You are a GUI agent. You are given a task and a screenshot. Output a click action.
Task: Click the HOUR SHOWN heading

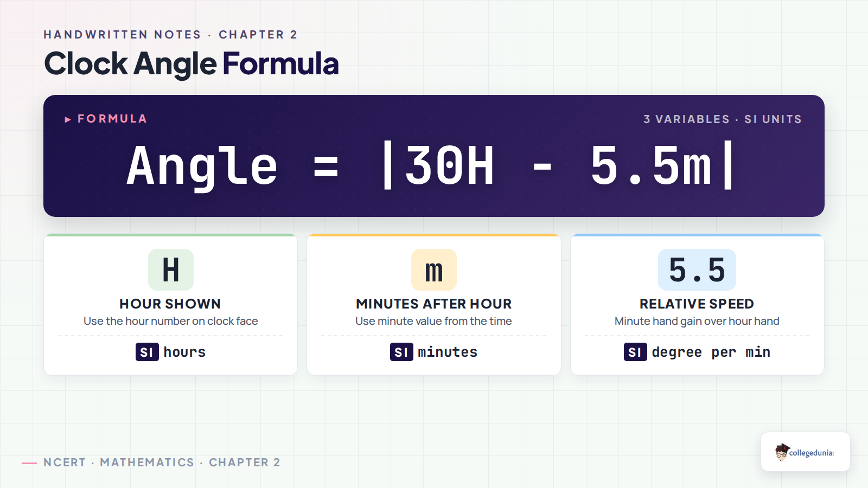click(x=170, y=304)
